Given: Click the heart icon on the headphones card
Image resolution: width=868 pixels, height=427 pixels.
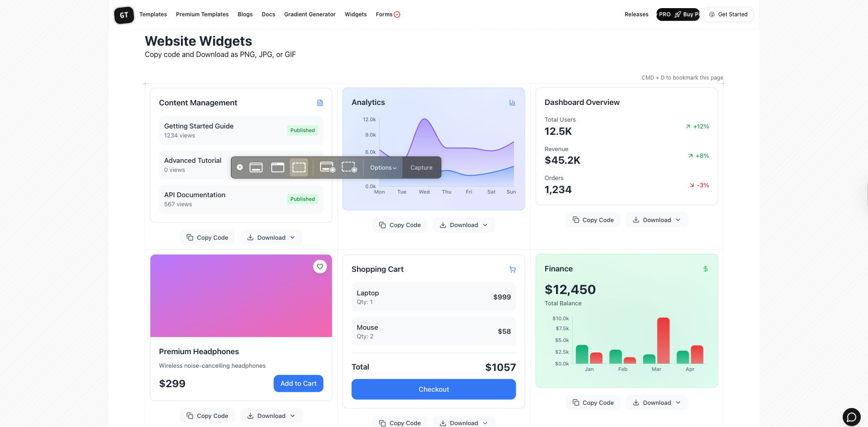Looking at the screenshot, I should (320, 266).
